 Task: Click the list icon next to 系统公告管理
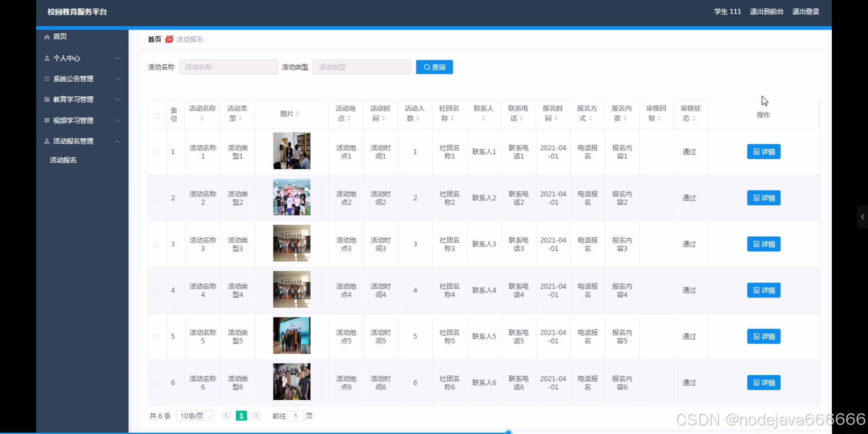[47, 79]
